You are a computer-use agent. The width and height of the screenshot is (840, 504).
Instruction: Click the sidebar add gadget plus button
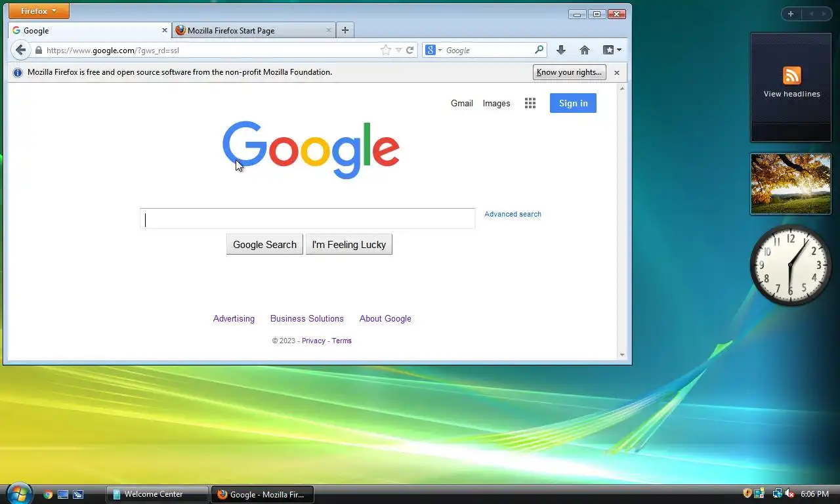tap(791, 14)
